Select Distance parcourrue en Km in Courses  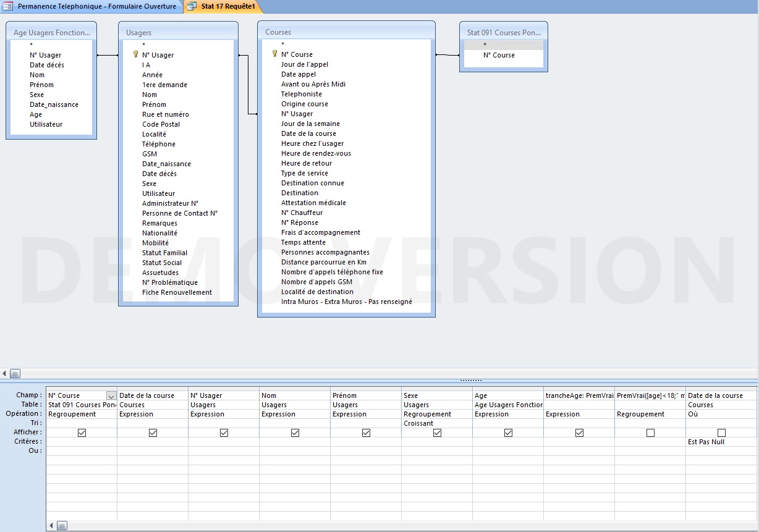pos(324,262)
